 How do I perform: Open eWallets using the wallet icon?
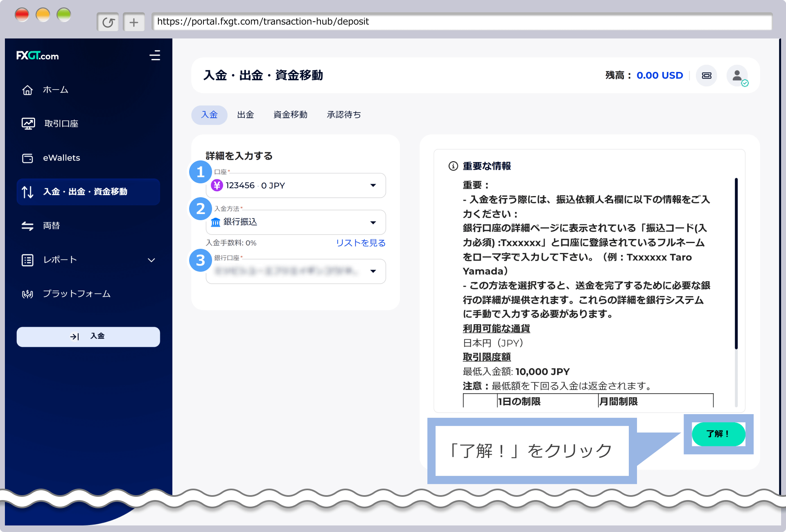click(x=27, y=158)
